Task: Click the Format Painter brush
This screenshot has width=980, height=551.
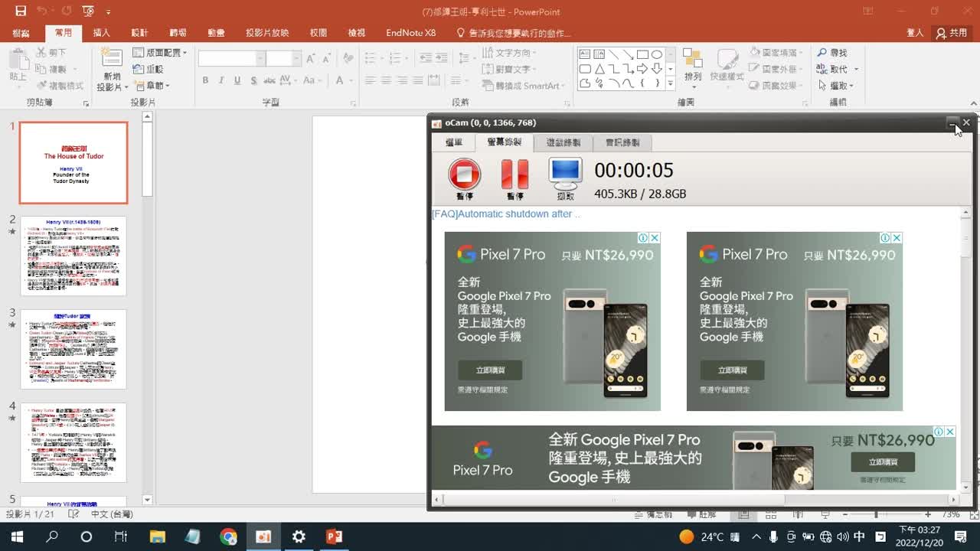Action: click(x=41, y=86)
